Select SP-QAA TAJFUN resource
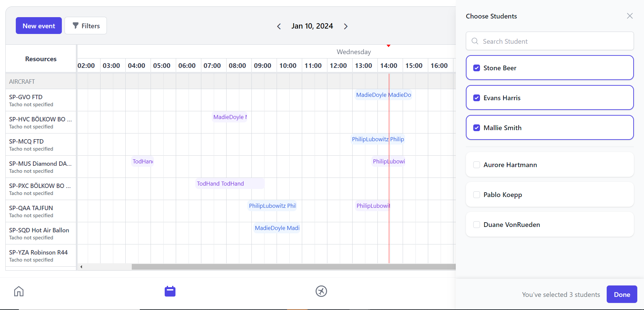This screenshot has height=310, width=644. coord(41,211)
